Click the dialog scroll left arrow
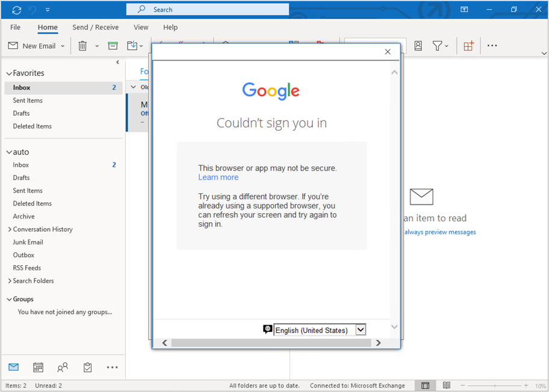Viewport: 549px width, 392px height. pos(164,343)
